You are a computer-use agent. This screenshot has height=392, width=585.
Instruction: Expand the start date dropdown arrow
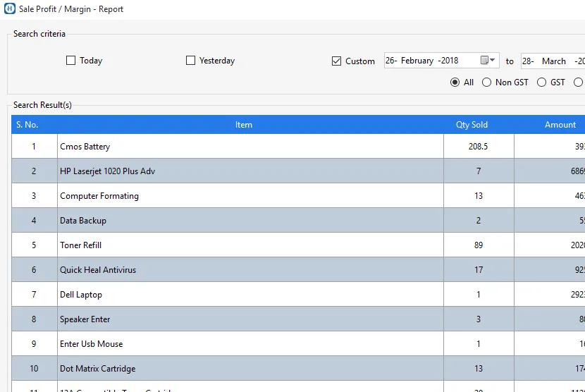click(x=493, y=61)
